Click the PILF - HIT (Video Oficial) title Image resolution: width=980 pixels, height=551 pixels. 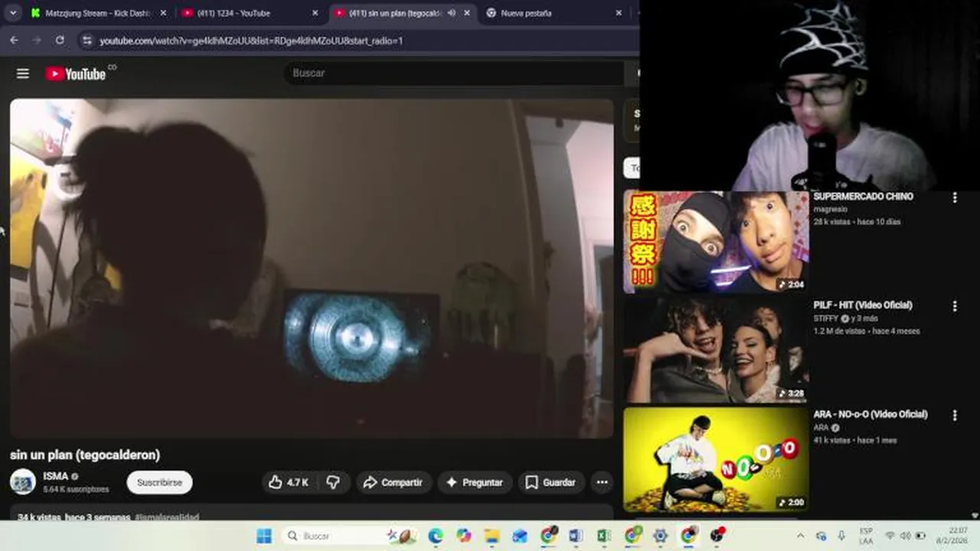(x=863, y=305)
